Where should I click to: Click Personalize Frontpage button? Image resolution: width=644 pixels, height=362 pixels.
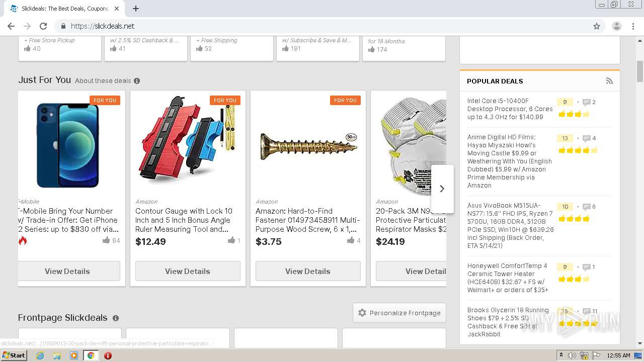point(399,313)
